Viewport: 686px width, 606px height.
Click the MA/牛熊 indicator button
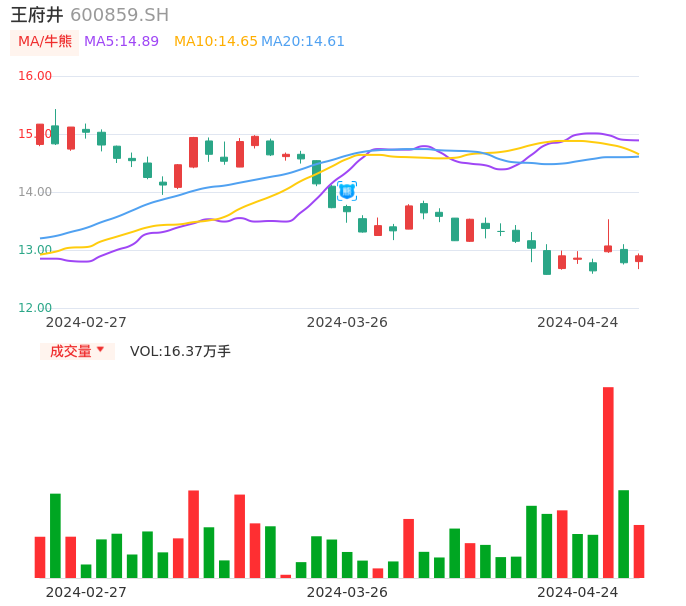45,42
